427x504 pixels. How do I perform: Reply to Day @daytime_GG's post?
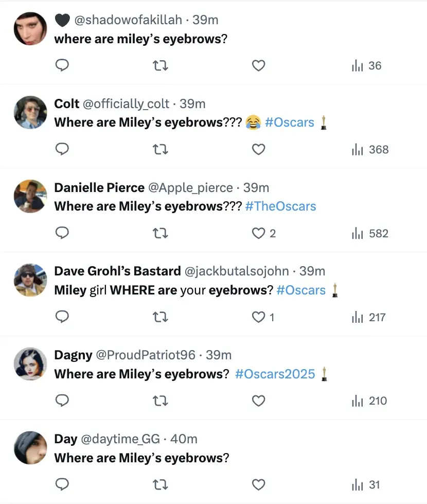click(62, 485)
